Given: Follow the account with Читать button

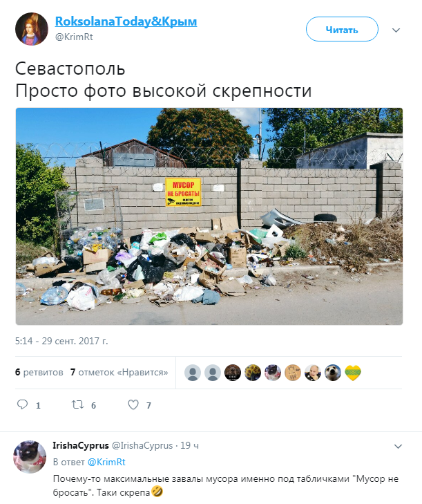Looking at the screenshot, I should pos(342,29).
